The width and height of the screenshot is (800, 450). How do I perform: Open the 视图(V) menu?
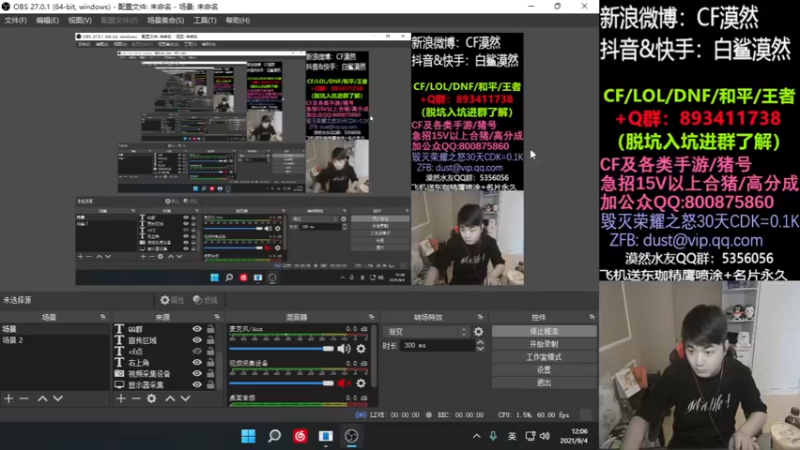pyautogui.click(x=80, y=20)
